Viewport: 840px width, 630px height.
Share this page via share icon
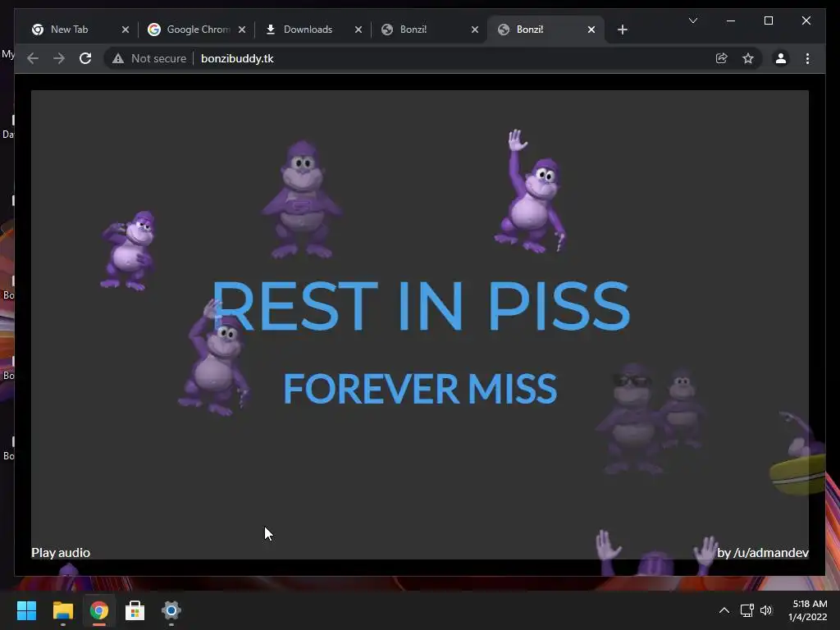point(722,58)
